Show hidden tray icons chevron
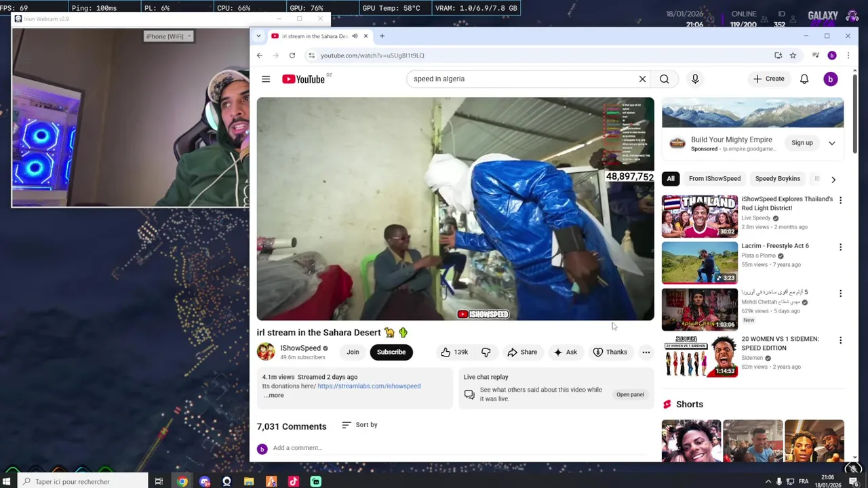The image size is (868, 488). (768, 482)
